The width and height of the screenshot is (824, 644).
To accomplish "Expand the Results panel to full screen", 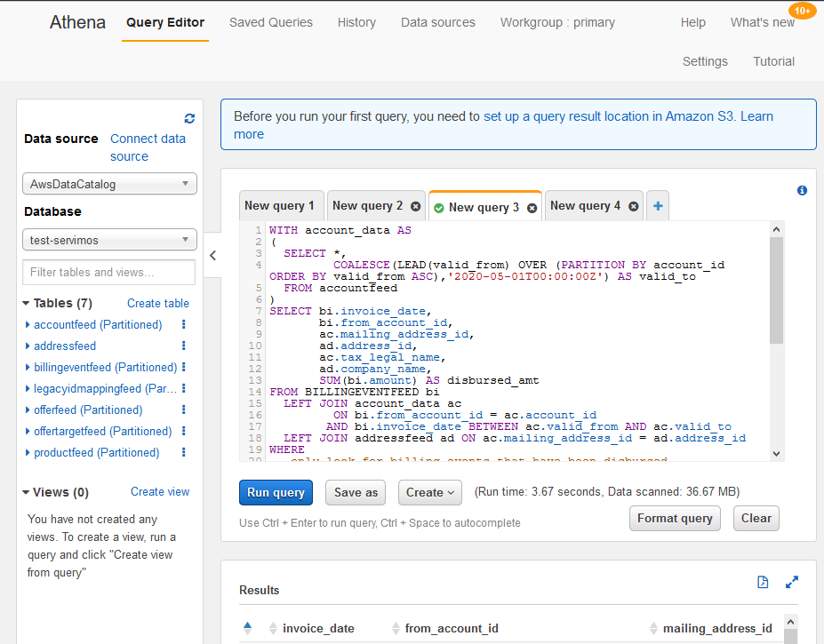I will click(x=791, y=582).
